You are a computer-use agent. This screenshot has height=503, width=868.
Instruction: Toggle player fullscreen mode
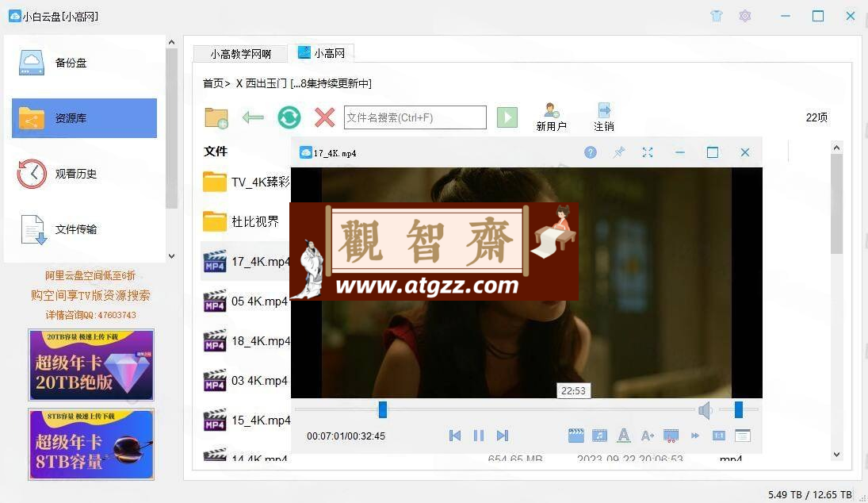pyautogui.click(x=648, y=152)
